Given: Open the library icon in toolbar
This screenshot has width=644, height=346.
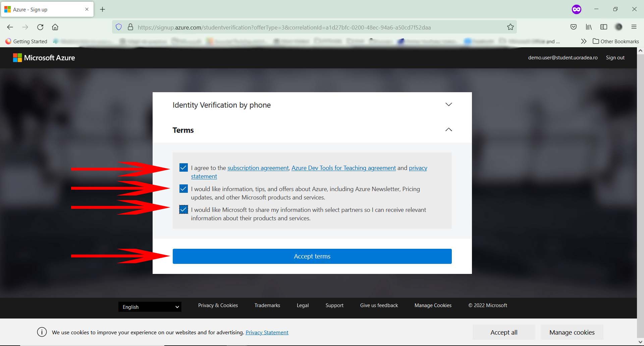Looking at the screenshot, I should (x=589, y=27).
